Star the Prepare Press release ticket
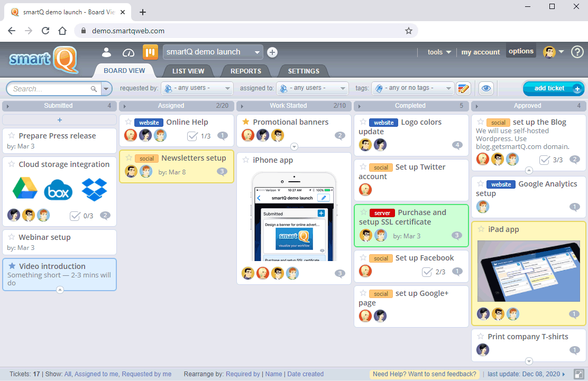This screenshot has width=588, height=381. tap(12, 136)
